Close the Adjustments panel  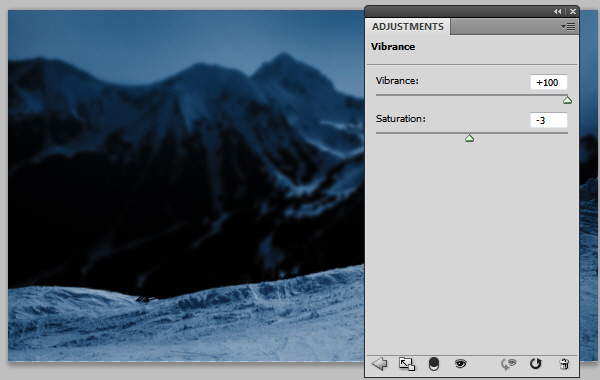[x=573, y=11]
